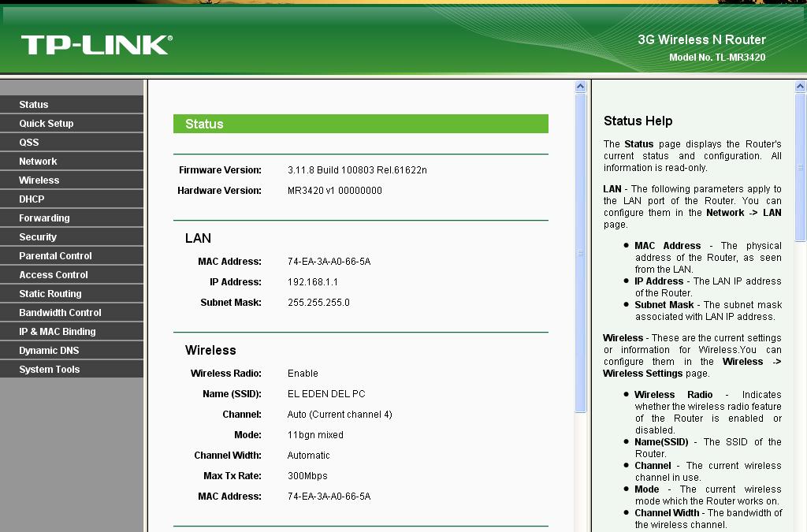Open the System Tools menu

(x=72, y=370)
